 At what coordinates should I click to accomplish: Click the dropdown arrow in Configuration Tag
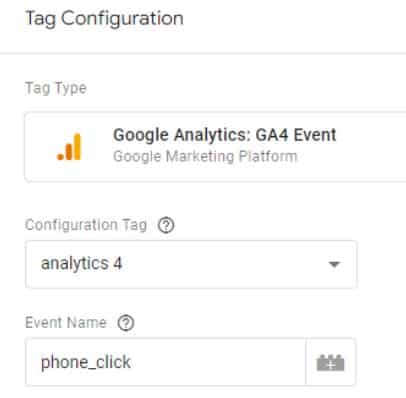pyautogui.click(x=334, y=265)
